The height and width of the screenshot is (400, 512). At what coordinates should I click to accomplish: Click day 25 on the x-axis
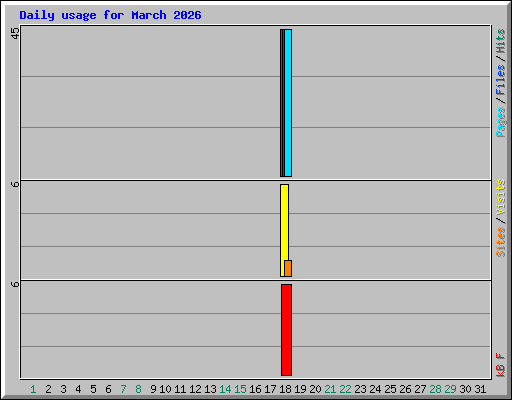click(x=390, y=389)
